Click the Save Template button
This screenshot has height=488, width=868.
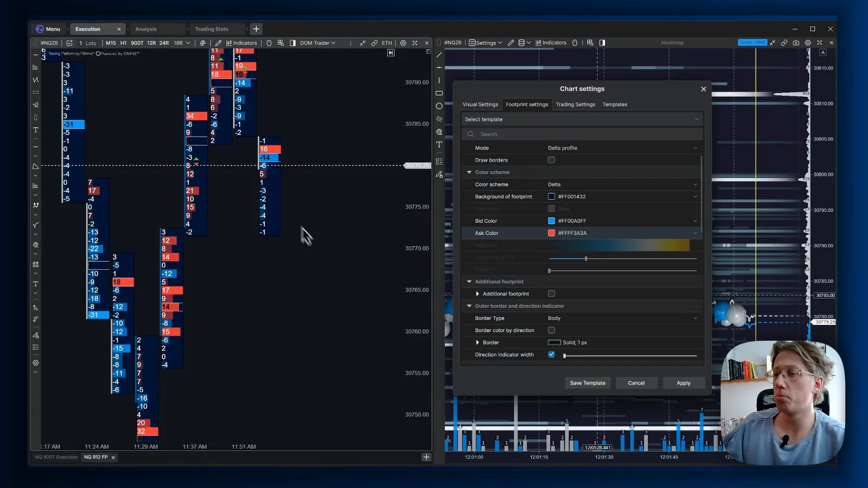588,383
